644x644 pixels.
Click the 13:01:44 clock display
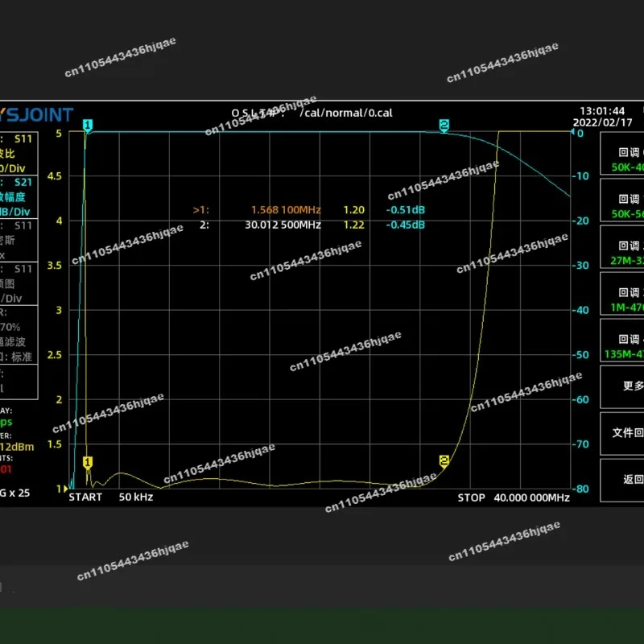[x=602, y=111]
